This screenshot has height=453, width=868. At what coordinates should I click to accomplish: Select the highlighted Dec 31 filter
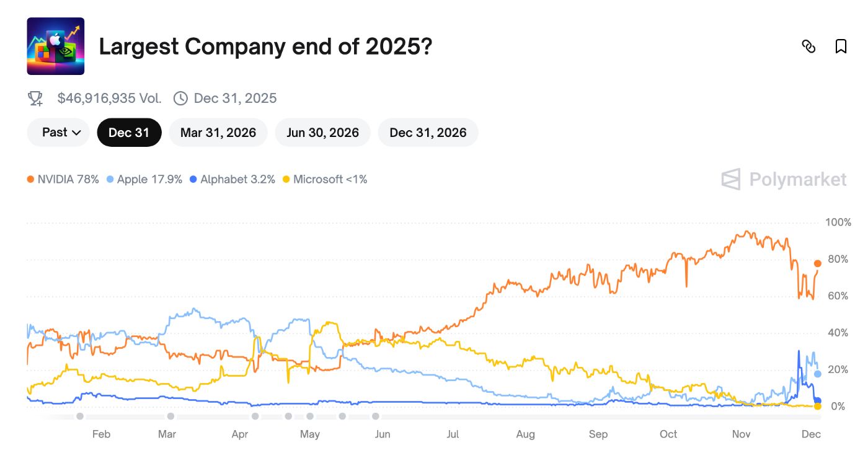[129, 132]
